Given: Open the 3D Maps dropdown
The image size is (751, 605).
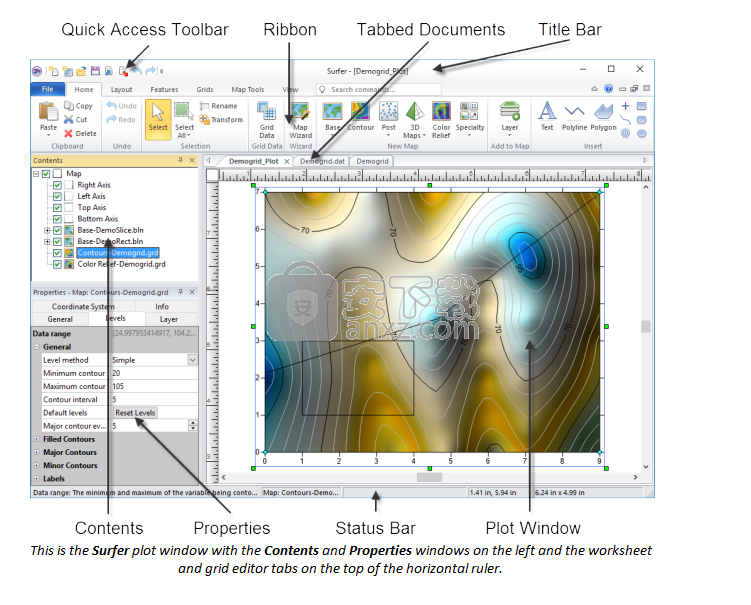Looking at the screenshot, I should point(414,120).
